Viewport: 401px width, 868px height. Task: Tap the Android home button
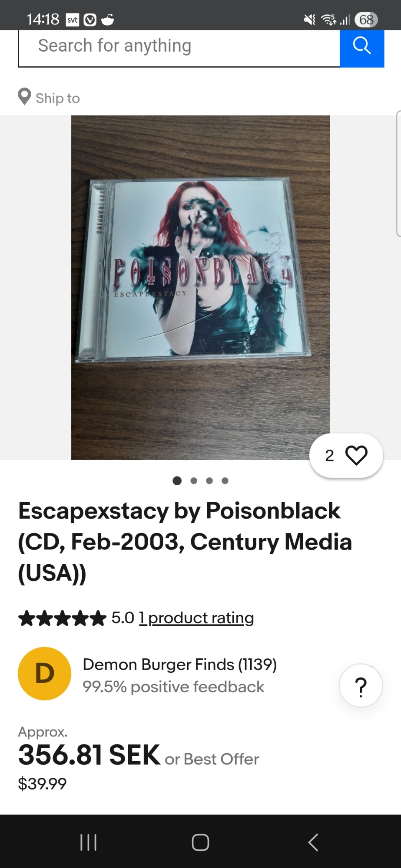click(200, 842)
